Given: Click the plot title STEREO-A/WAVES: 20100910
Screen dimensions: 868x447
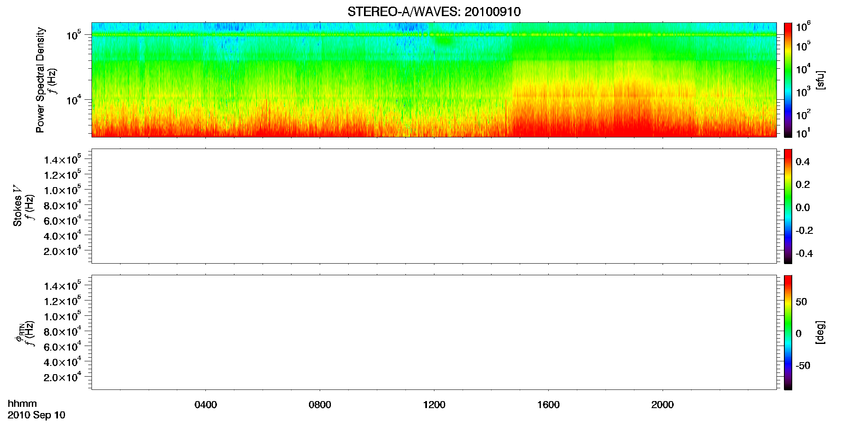Looking at the screenshot, I should pyautogui.click(x=434, y=12).
